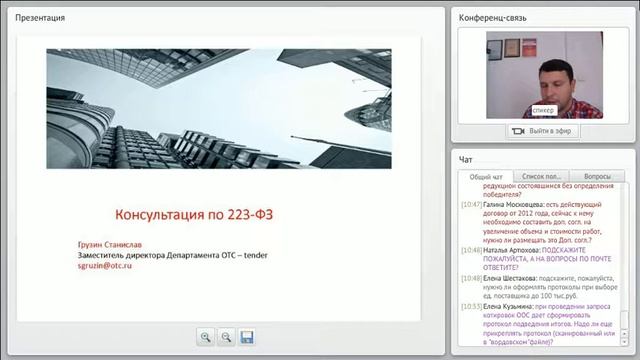Click the [10:47] timestamp in the chat
This screenshot has width=640, height=360.
pyautogui.click(x=471, y=204)
